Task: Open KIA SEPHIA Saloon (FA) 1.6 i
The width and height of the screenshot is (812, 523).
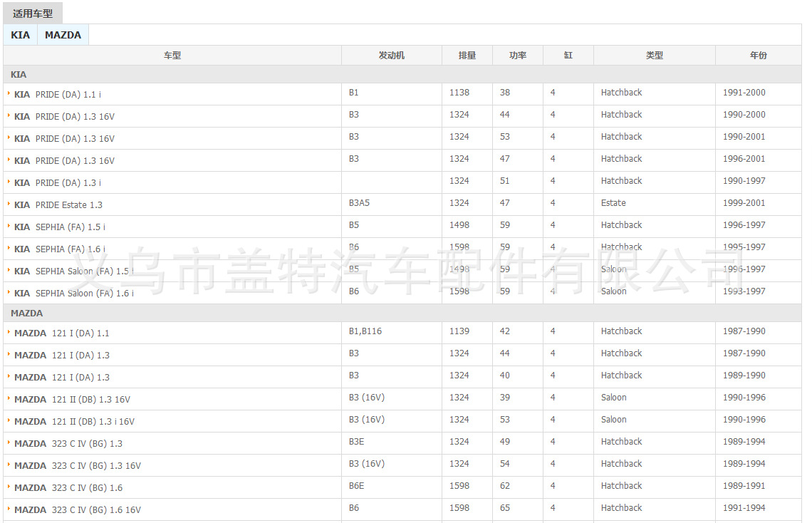Action: (x=74, y=294)
